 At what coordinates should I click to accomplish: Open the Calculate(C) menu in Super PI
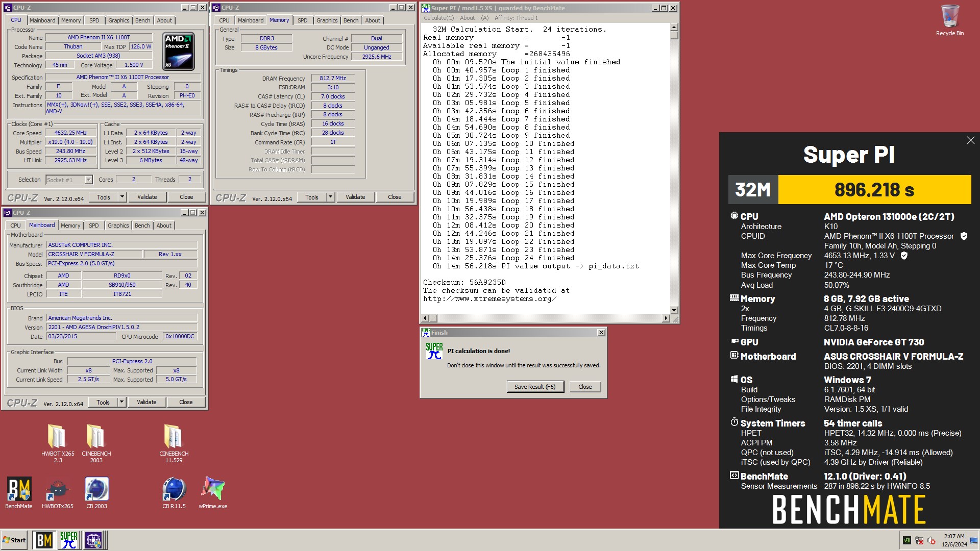(438, 18)
